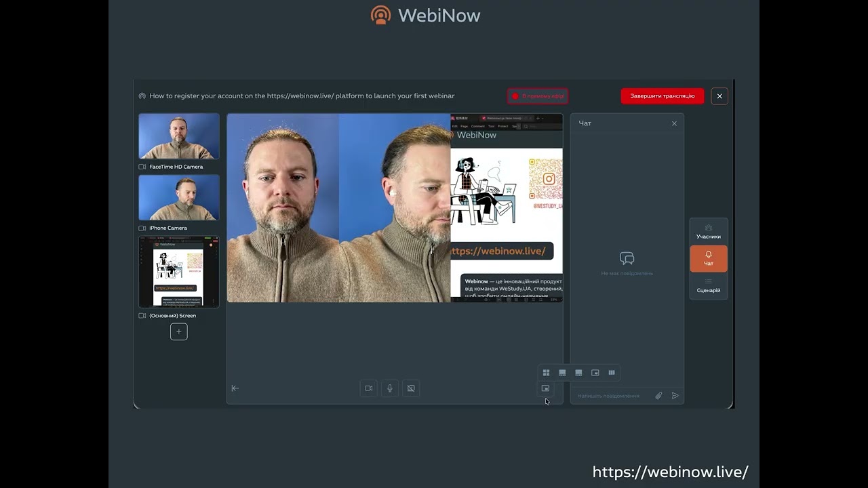Click the 'Не має повідомлень' empty chat text
Viewport: 868px width, 488px height.
627,274
